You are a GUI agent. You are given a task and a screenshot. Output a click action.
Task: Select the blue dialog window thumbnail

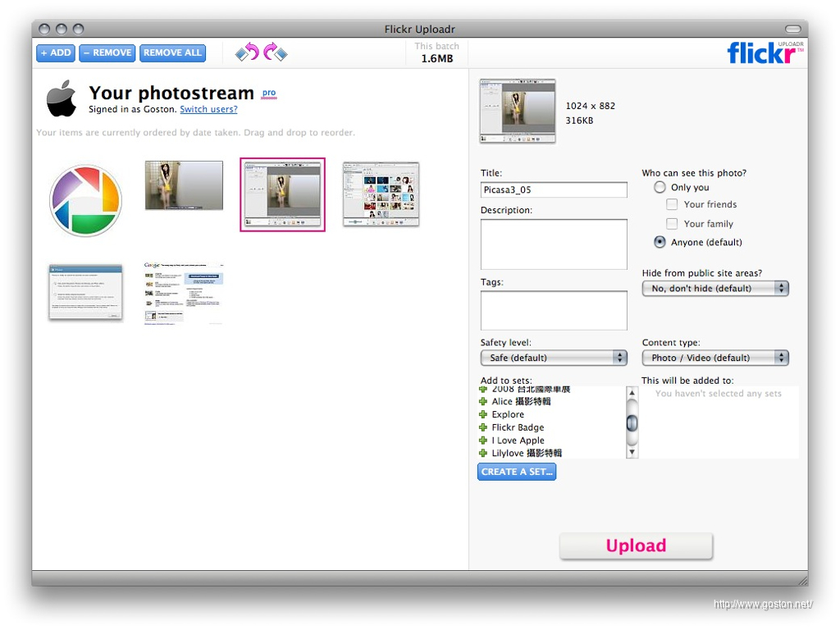coord(85,292)
